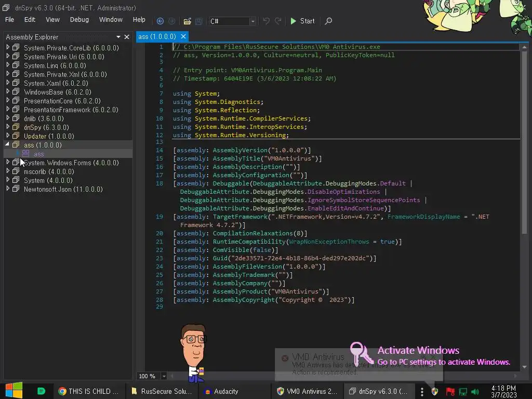Image resolution: width=532 pixels, height=399 pixels.
Task: Click the code editor vertical scrollbar
Action: point(524,142)
